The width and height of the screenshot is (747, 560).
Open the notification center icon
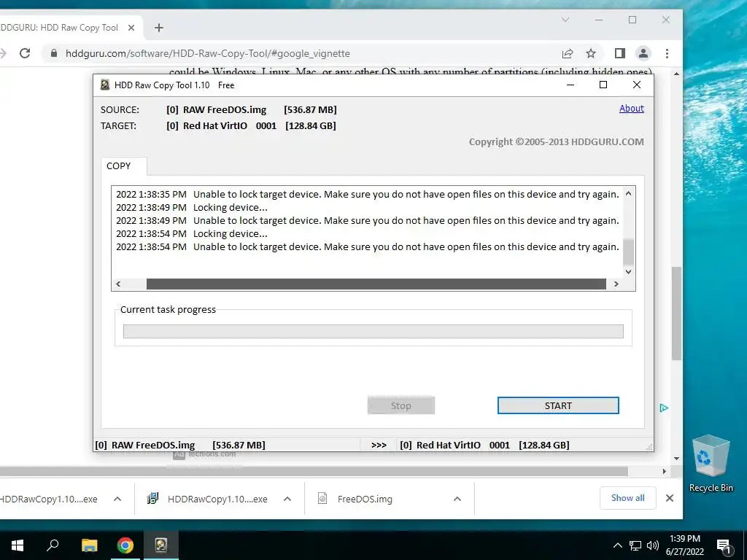(x=723, y=545)
